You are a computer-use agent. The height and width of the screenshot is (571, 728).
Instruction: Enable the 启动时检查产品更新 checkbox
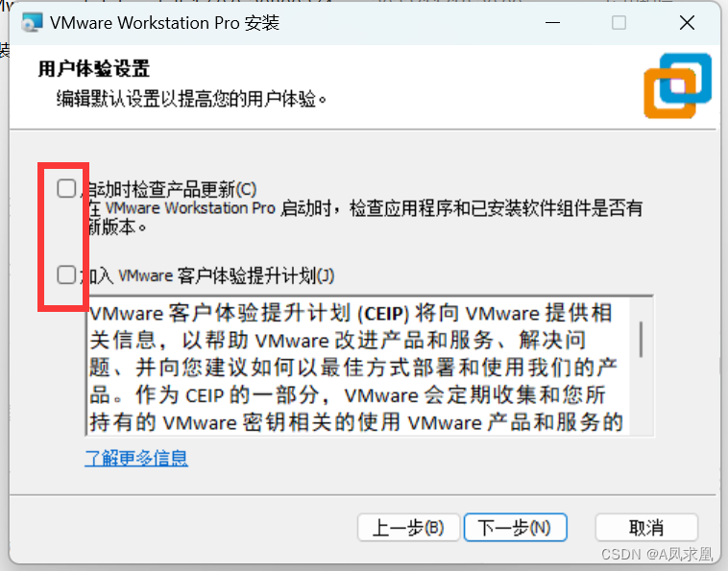66,189
